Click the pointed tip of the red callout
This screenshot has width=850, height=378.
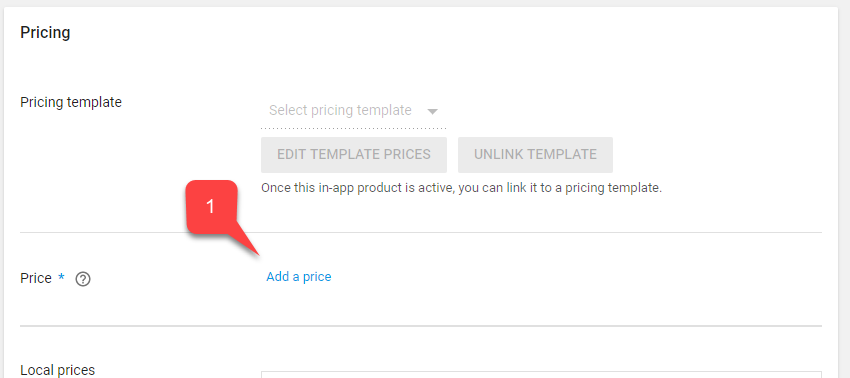[258, 254]
